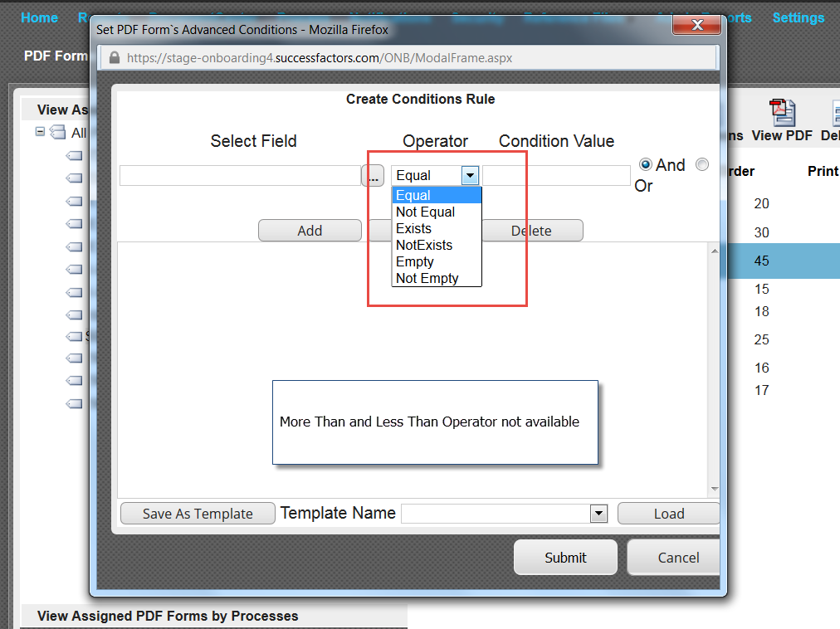Click the first tag icon under All

click(x=75, y=156)
